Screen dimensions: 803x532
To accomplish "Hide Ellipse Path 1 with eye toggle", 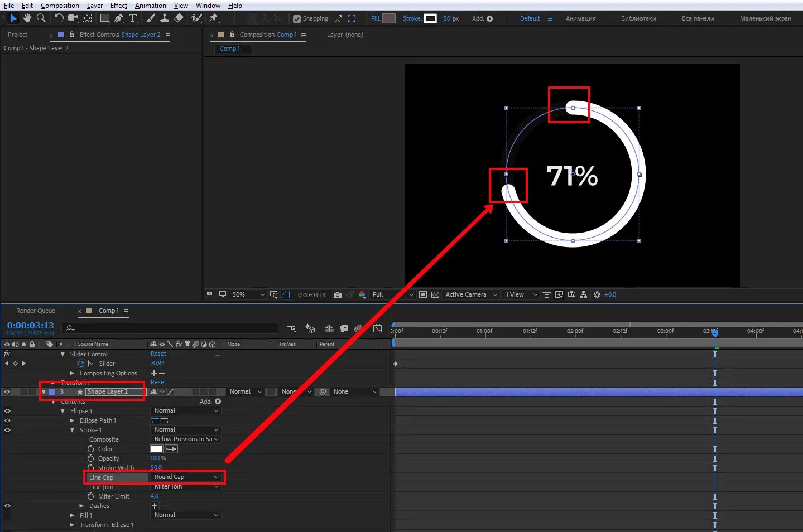I will (x=7, y=420).
